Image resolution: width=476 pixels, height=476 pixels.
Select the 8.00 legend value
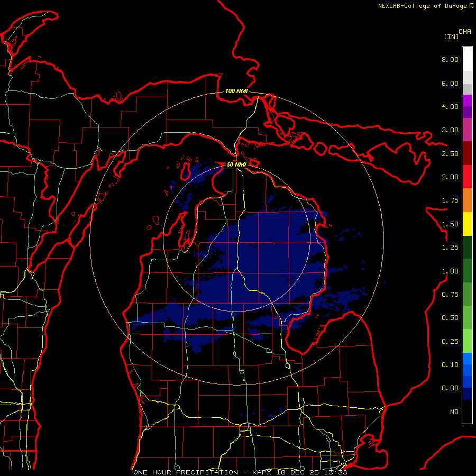[450, 59]
